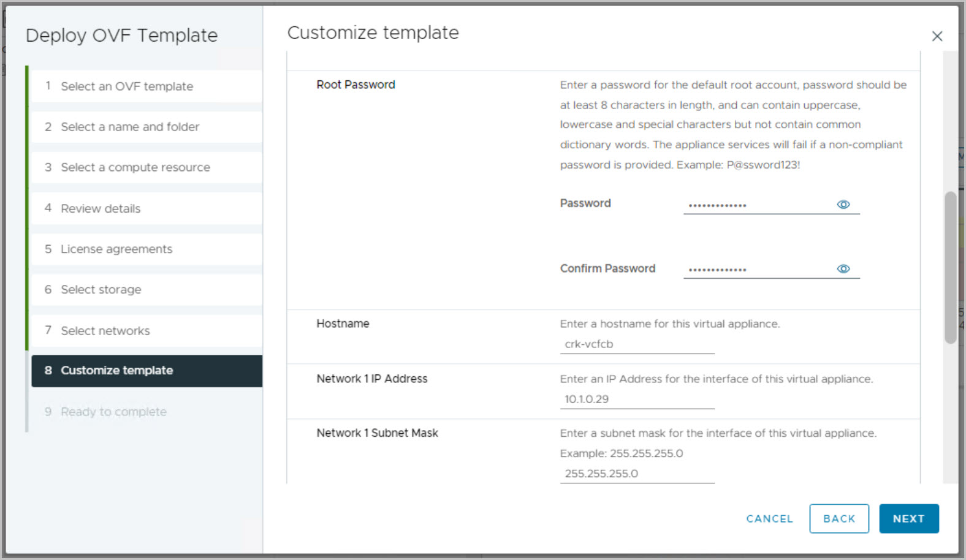Switch to the Select networks step
Image resolution: width=966 pixels, height=560 pixels.
(x=105, y=331)
